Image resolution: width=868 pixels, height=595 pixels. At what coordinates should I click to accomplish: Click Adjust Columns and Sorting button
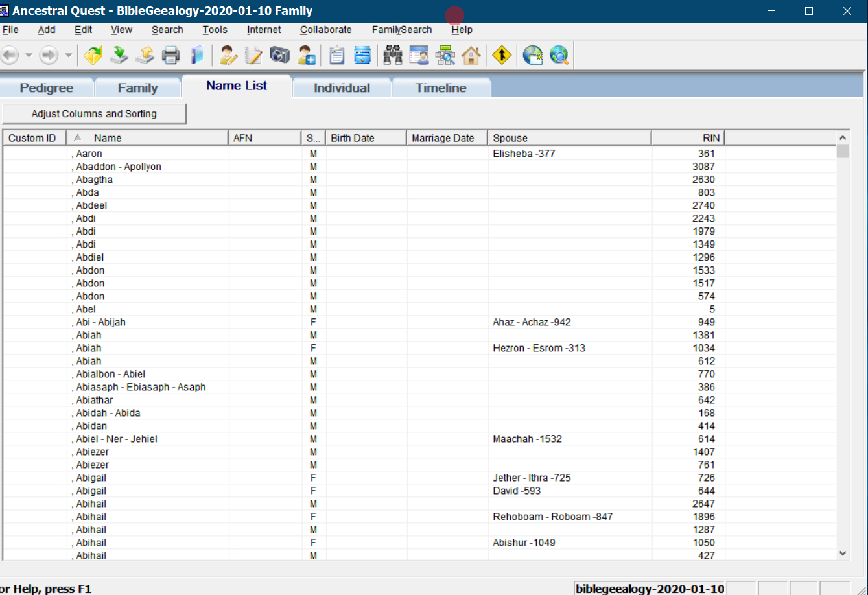point(94,114)
